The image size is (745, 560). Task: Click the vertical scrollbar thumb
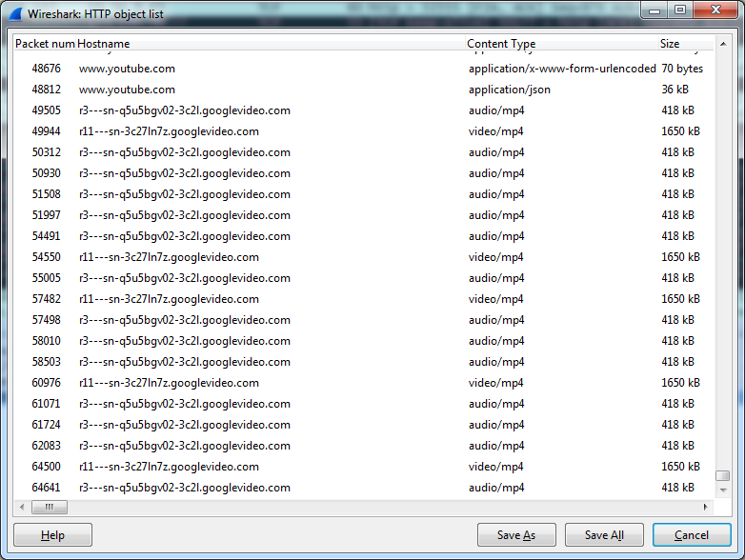point(723,475)
